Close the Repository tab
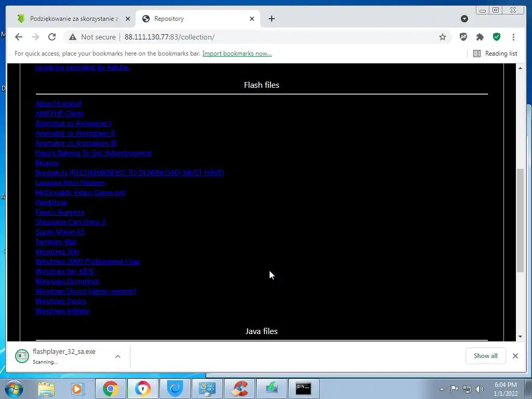Viewport: 532px width, 399px height. pos(252,19)
